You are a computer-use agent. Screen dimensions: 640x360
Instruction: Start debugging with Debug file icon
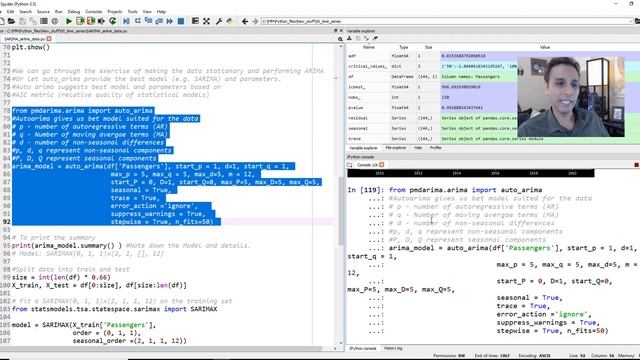pos(127,21)
